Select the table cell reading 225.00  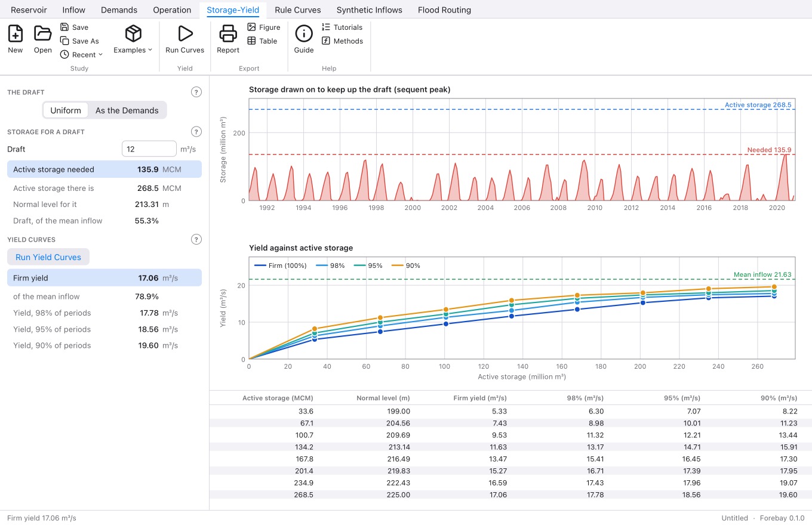[x=399, y=495]
